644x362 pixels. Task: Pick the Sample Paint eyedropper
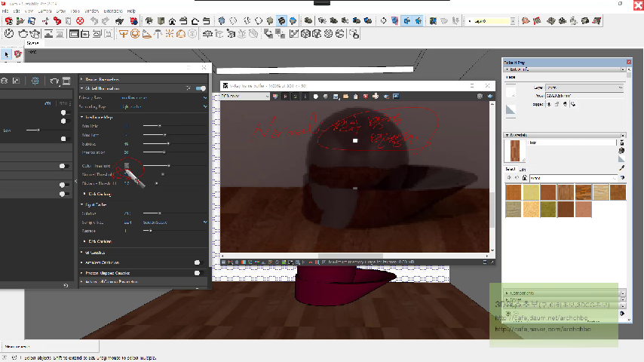(622, 168)
